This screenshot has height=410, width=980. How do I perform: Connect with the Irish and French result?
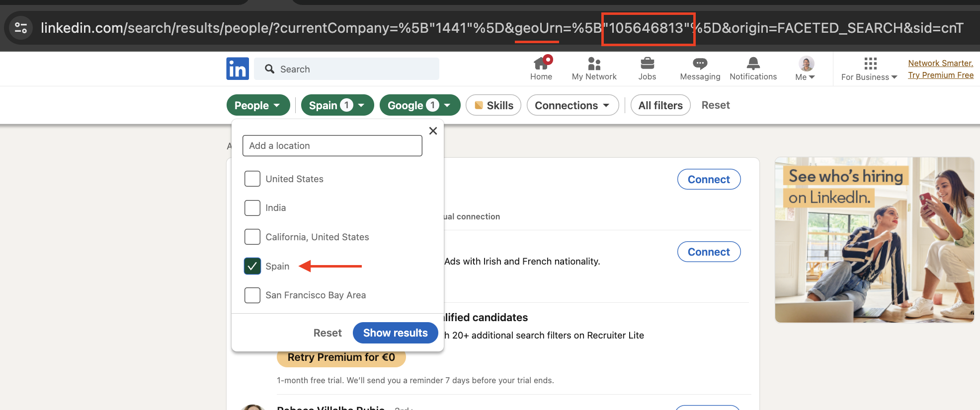(x=709, y=252)
